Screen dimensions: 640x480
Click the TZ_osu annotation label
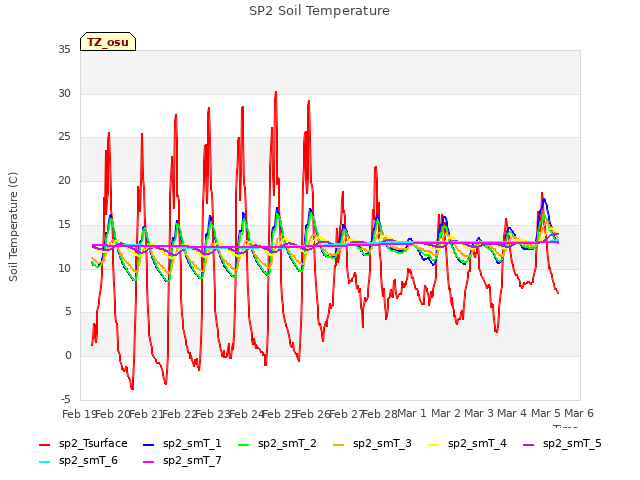108,42
